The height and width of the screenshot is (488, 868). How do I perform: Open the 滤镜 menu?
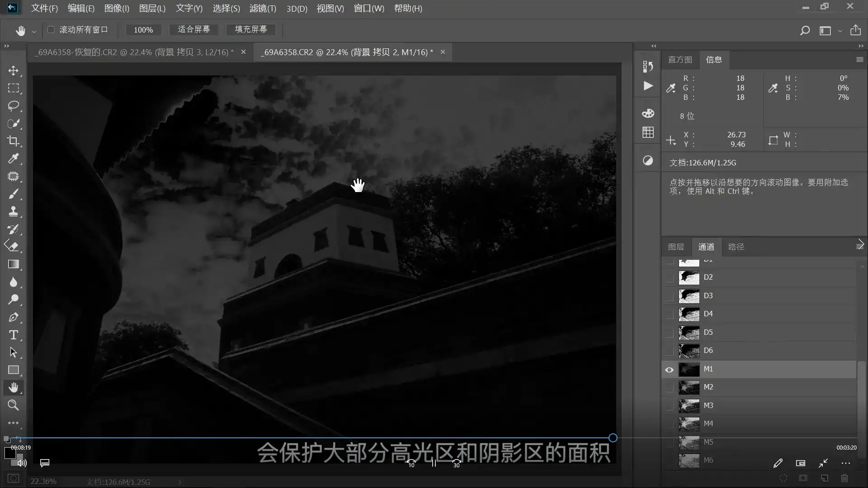click(x=263, y=8)
